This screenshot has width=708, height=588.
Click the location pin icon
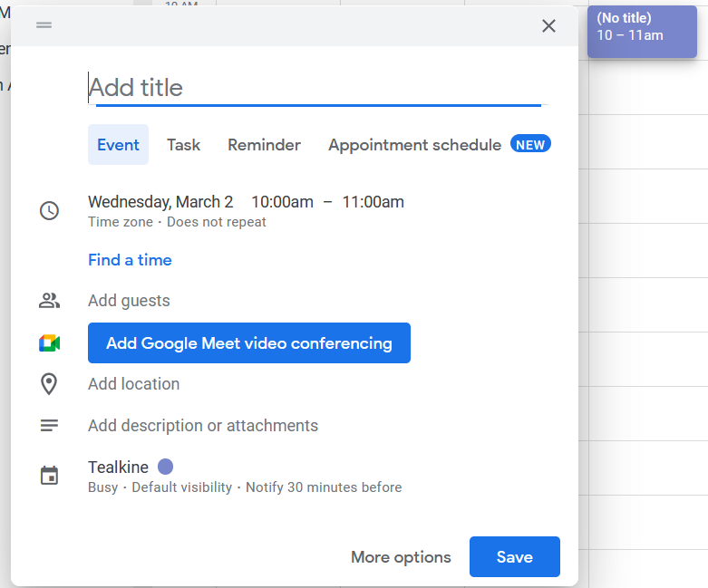click(x=49, y=384)
